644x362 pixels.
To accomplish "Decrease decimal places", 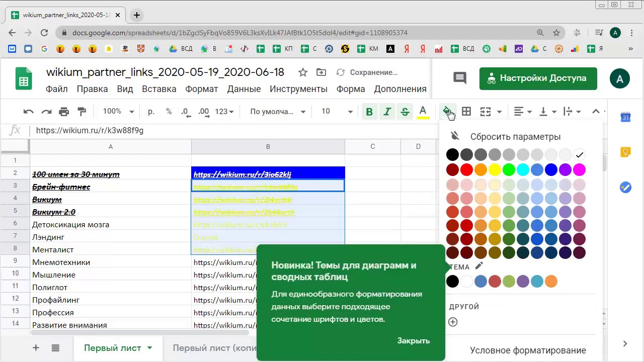I will point(185,112).
